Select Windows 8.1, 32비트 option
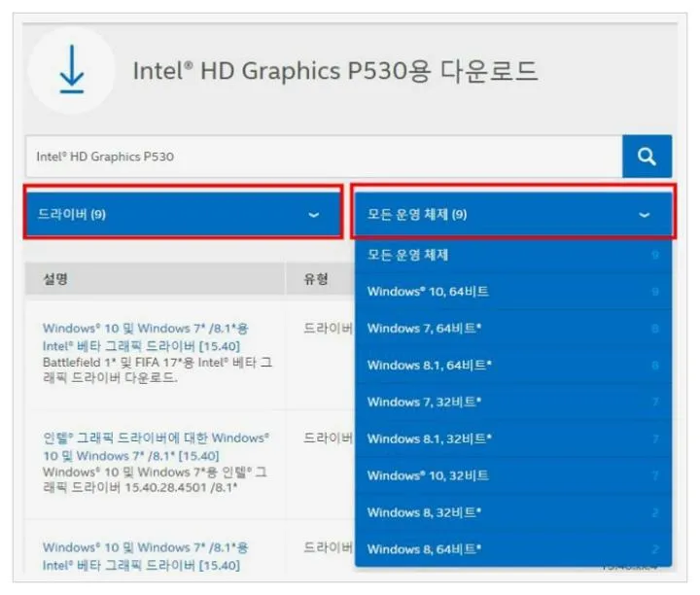The width and height of the screenshot is (700, 595). click(x=513, y=438)
